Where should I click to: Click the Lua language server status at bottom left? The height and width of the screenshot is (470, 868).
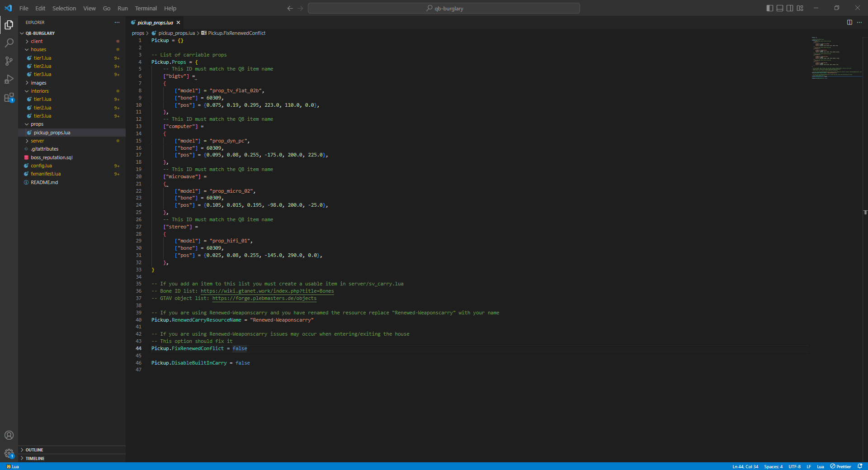13,466
